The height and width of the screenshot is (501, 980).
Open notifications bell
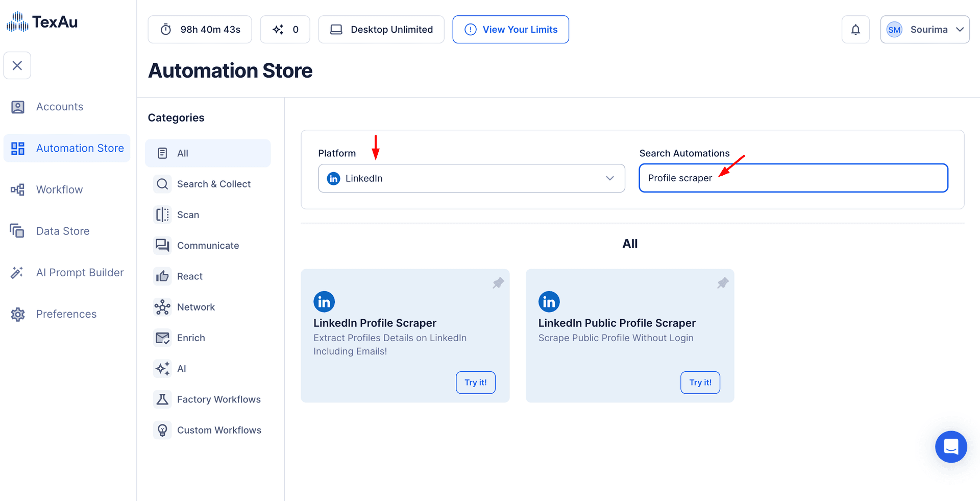point(855,30)
